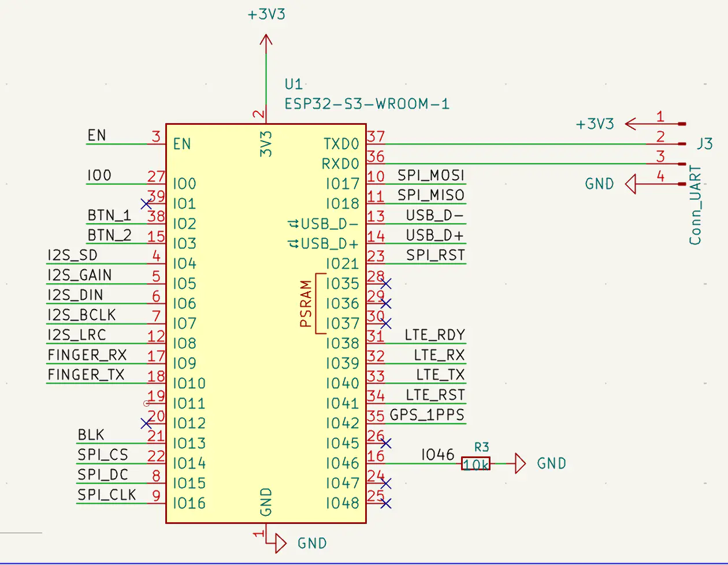Screen dimensions: 728x565
Task: Select the GND symbol right of R3
Action: point(520,463)
